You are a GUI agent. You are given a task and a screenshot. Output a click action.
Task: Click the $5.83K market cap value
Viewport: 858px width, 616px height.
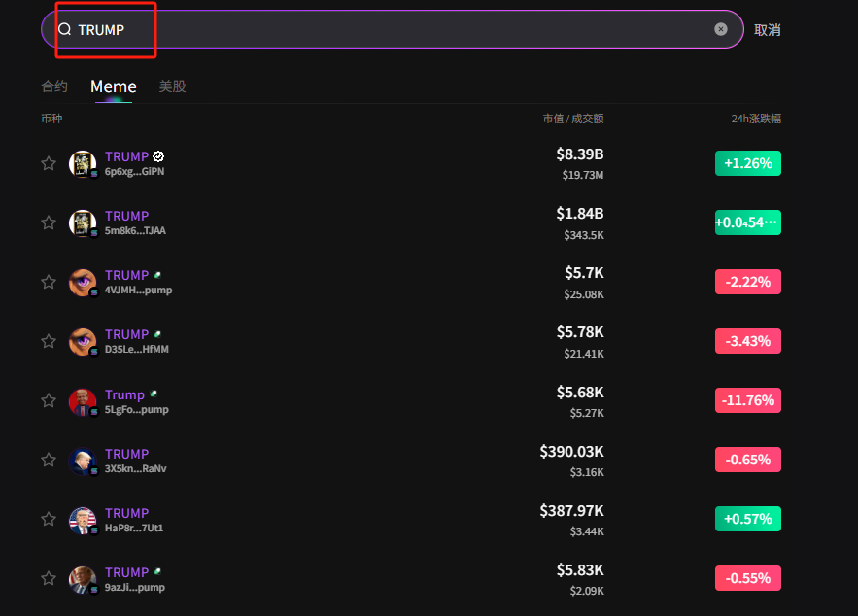pos(580,570)
